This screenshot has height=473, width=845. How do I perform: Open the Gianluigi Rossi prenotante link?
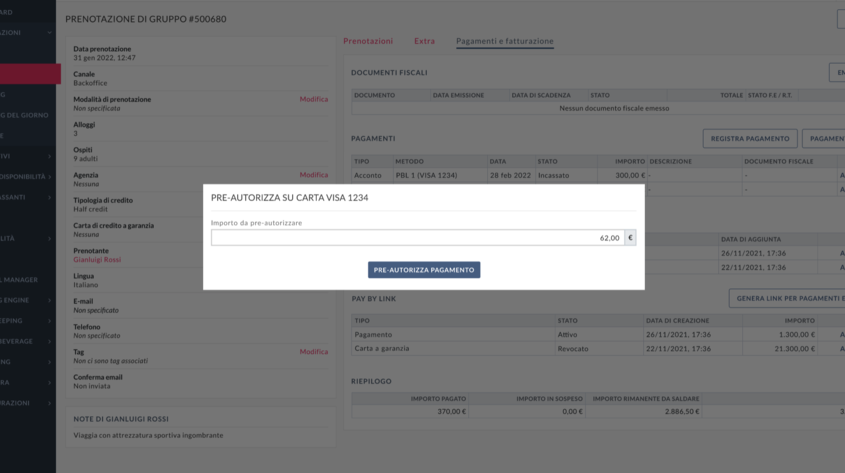pos(97,260)
